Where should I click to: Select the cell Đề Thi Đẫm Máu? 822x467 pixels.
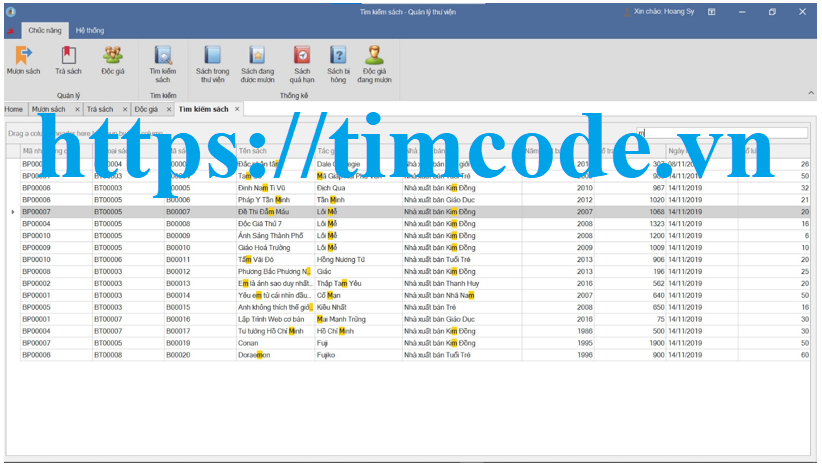point(275,212)
